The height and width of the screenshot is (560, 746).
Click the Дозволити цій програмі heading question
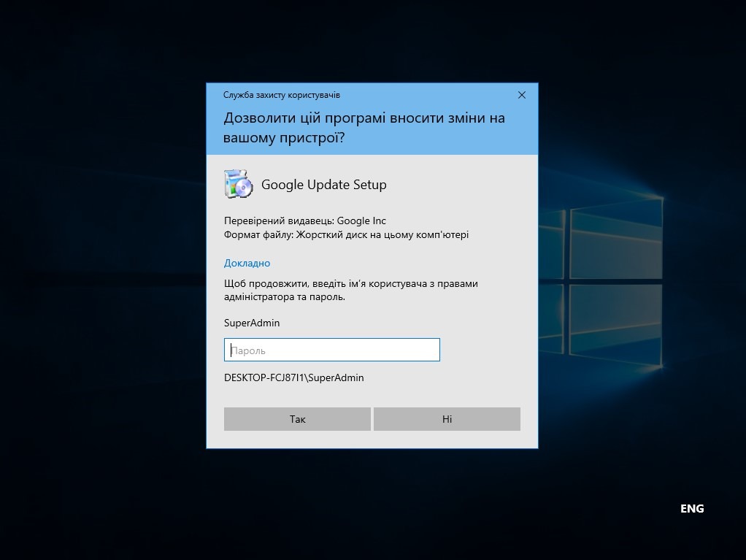364,128
